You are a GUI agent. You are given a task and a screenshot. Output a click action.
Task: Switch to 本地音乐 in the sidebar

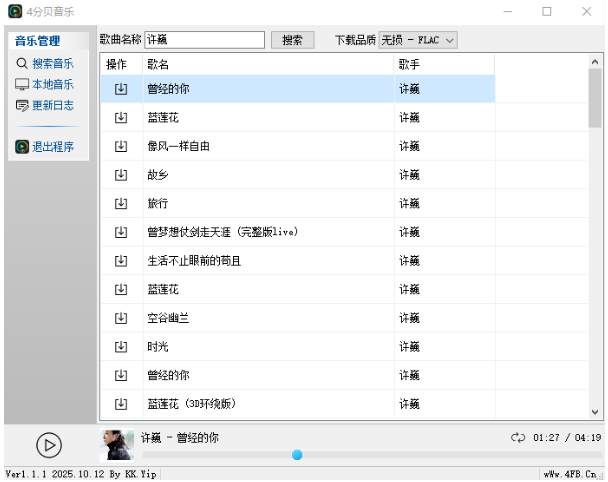[x=45, y=84]
